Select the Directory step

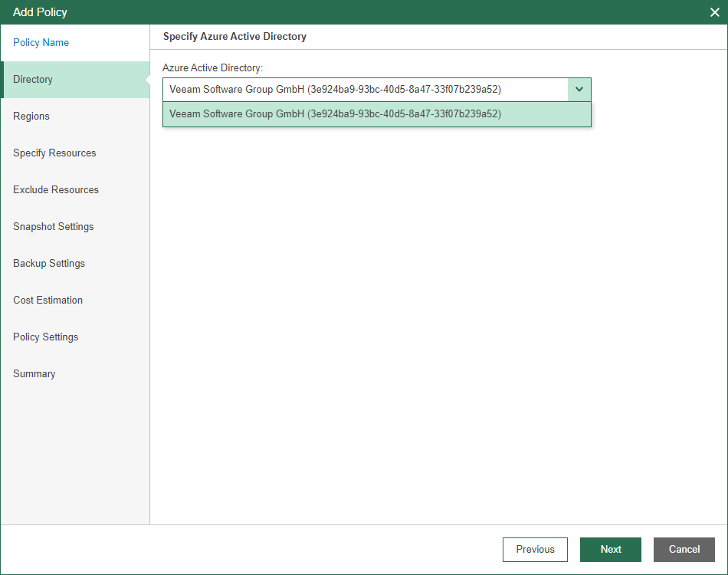pyautogui.click(x=75, y=80)
